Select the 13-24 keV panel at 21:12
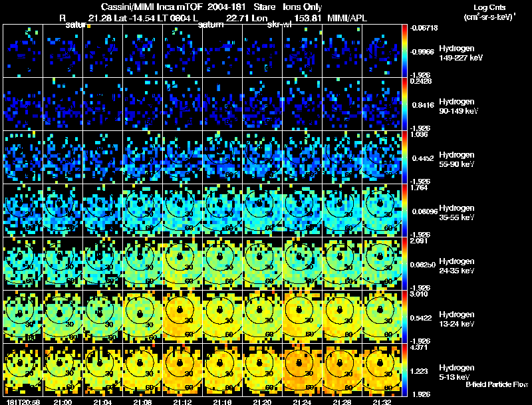 (182, 317)
